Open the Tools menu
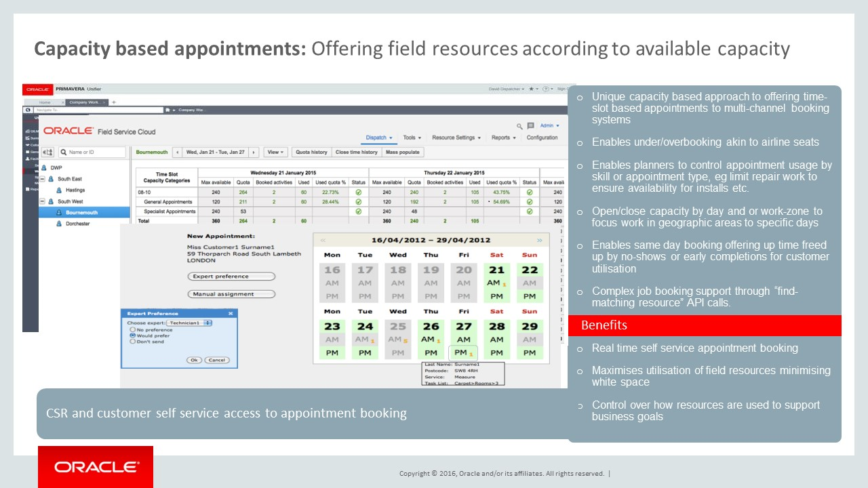Viewport: 868px width, 488px height. pos(412,138)
